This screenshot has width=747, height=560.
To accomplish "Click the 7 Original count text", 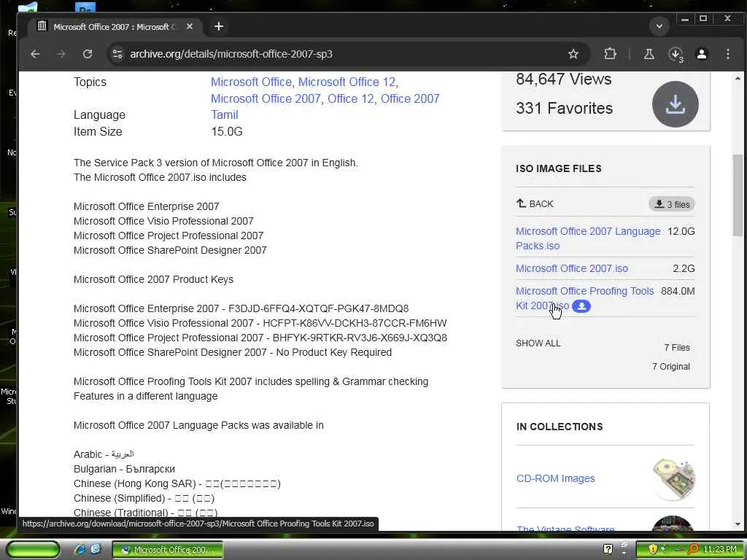I will (x=671, y=367).
